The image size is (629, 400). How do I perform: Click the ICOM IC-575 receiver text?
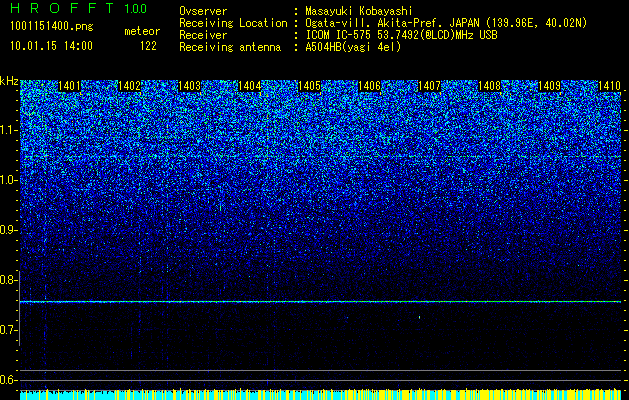point(401,35)
